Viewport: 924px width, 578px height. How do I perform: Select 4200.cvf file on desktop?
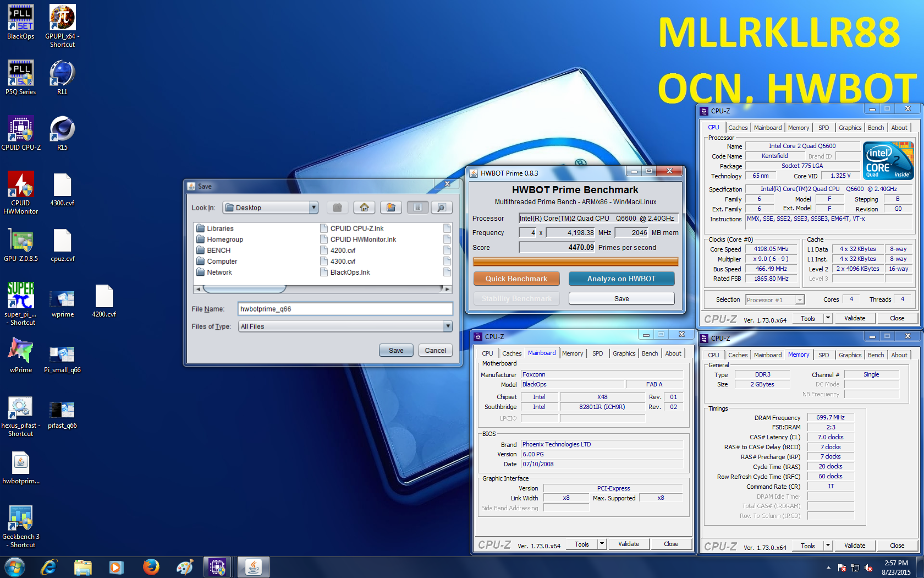point(104,301)
